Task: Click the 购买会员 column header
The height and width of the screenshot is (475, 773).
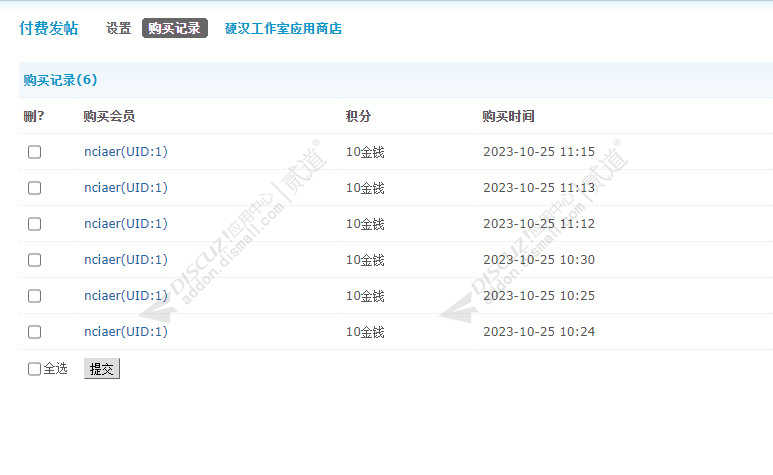Action: pyautogui.click(x=109, y=116)
